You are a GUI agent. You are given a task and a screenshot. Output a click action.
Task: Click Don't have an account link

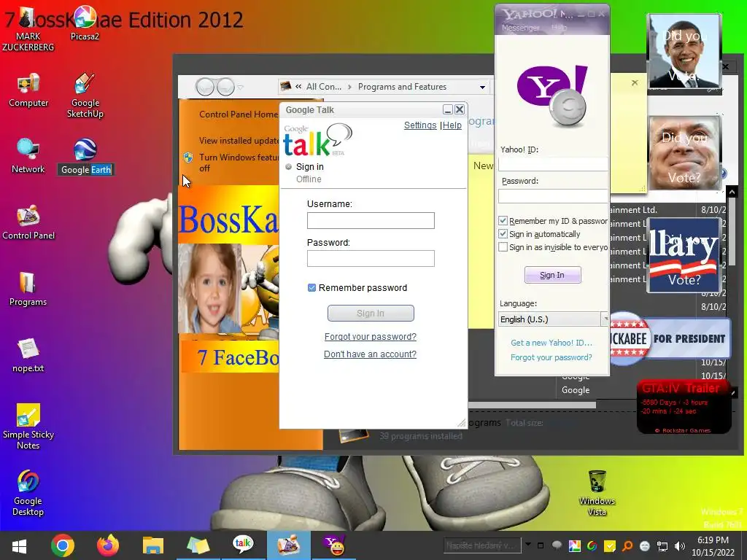370,354
